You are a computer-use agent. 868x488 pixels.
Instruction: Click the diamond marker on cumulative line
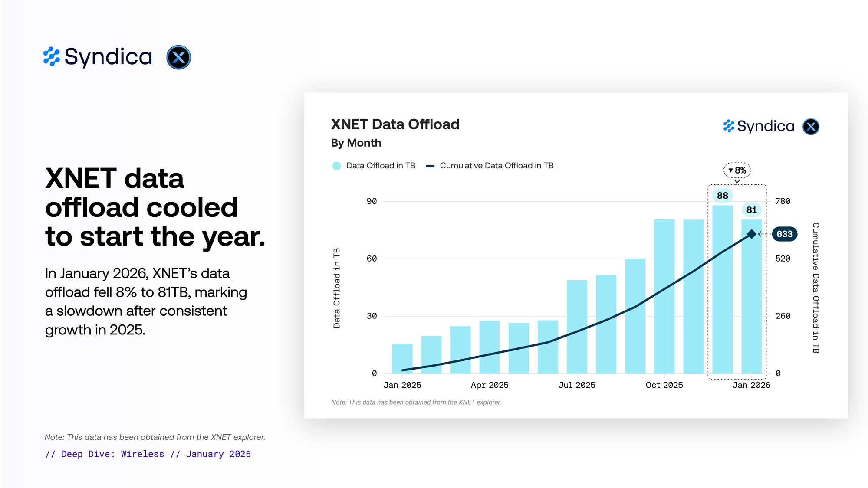click(x=752, y=234)
